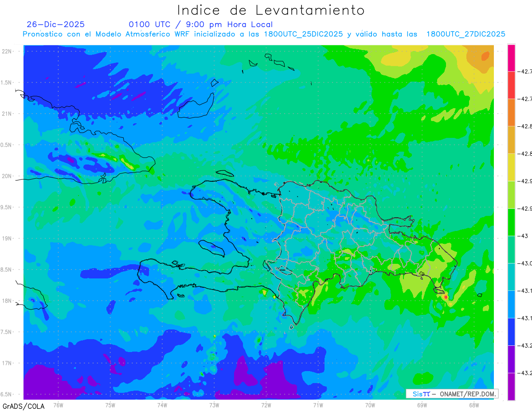Click the title 'Indice de Levantamiento'
532x411 pixels.
271,10
